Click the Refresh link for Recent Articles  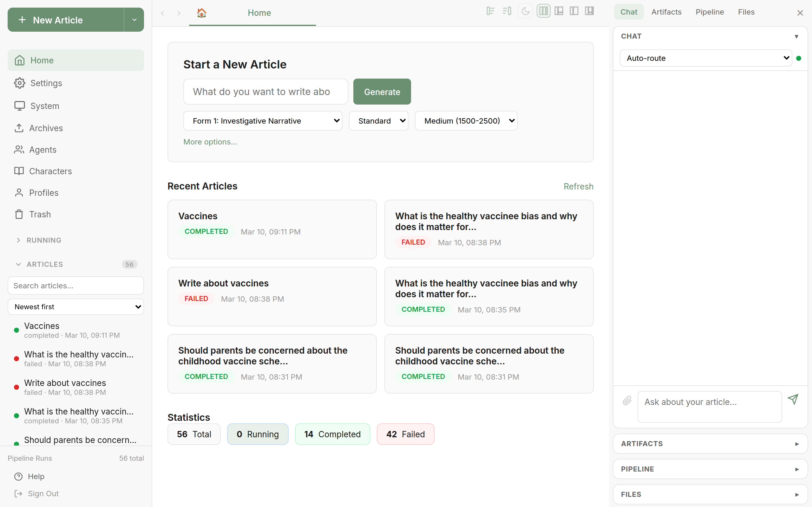click(578, 186)
